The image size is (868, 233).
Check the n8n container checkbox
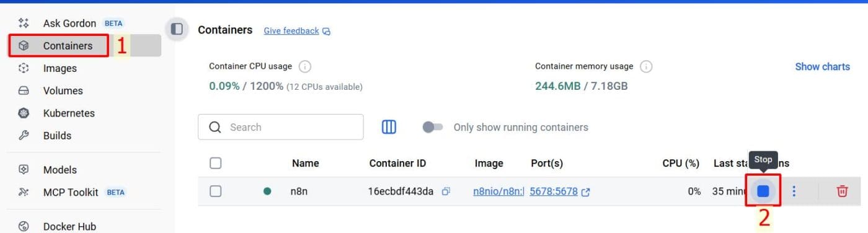click(x=216, y=191)
